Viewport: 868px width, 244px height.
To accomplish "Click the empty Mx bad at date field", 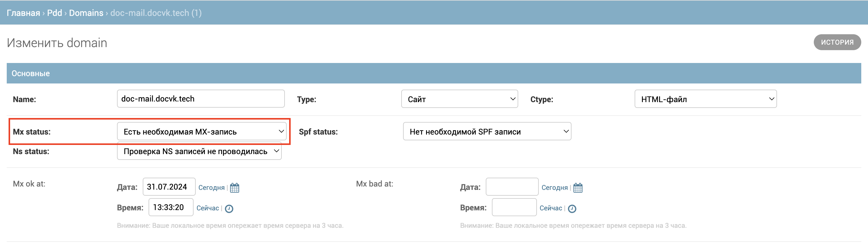I will 511,187.
